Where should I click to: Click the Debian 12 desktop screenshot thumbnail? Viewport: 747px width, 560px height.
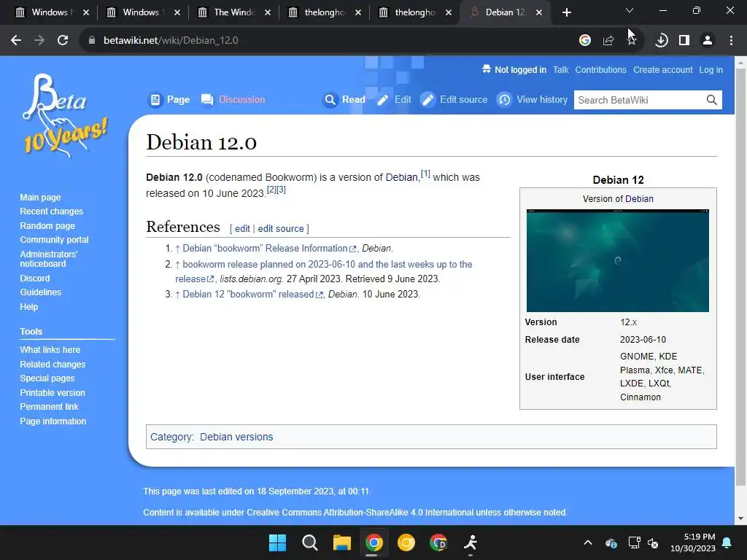[617, 260]
